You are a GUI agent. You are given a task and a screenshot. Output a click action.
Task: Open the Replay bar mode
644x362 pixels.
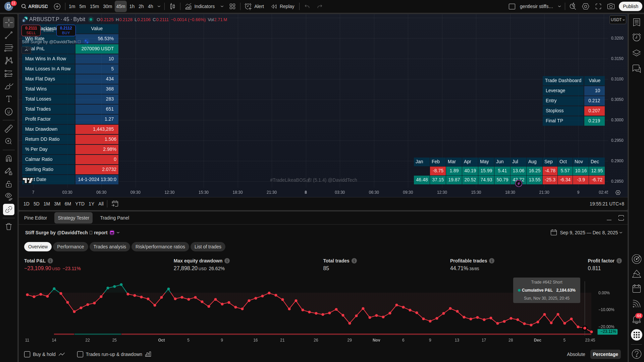[x=283, y=6]
